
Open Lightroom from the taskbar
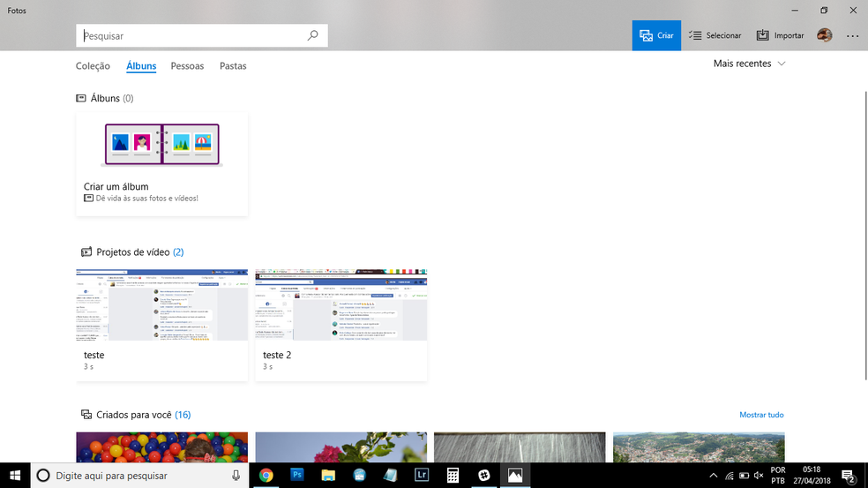click(x=422, y=476)
